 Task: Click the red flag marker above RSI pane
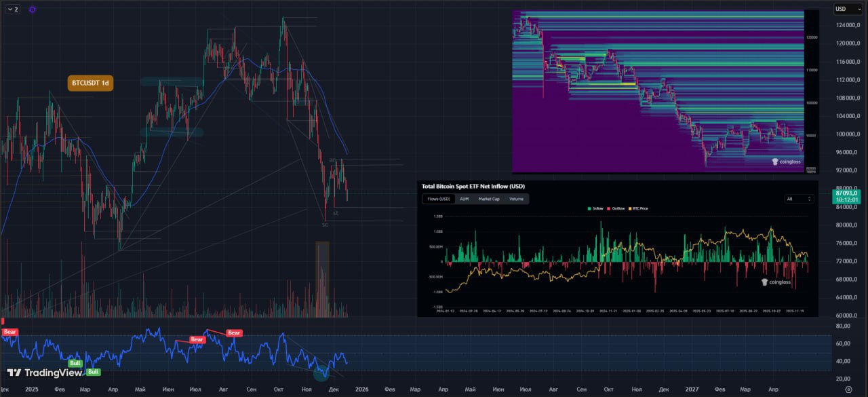click(x=3, y=322)
